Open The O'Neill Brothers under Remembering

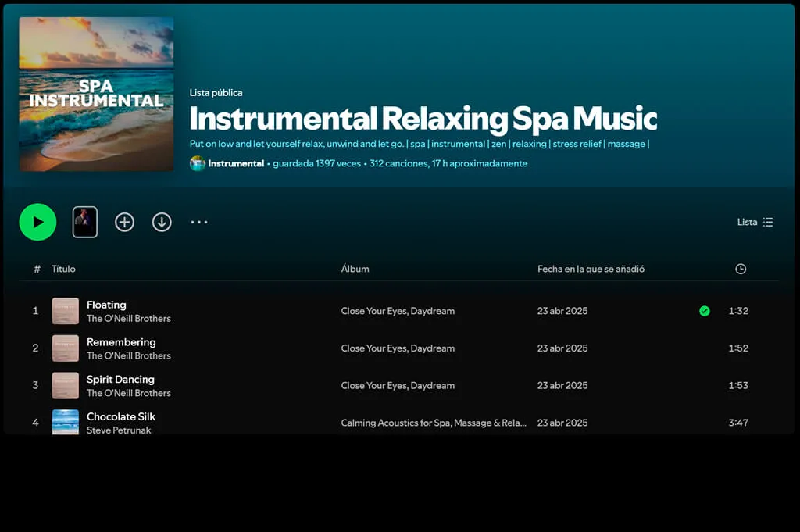pos(129,355)
